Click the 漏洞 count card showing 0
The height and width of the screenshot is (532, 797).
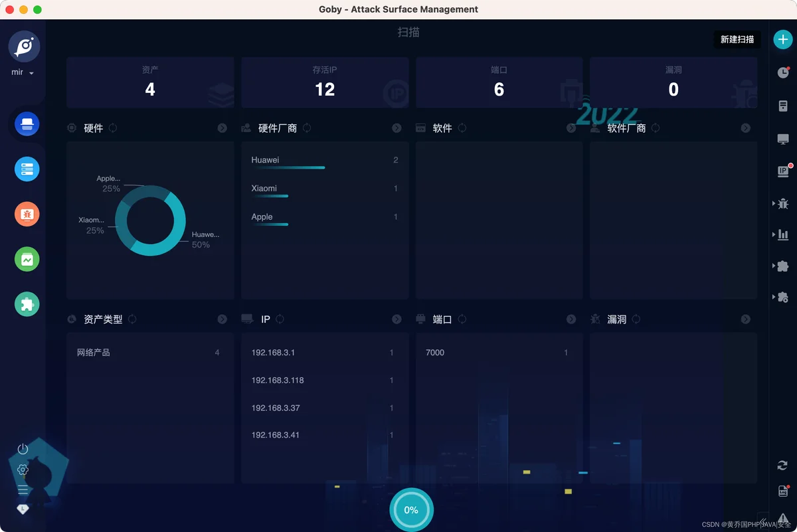click(673, 82)
